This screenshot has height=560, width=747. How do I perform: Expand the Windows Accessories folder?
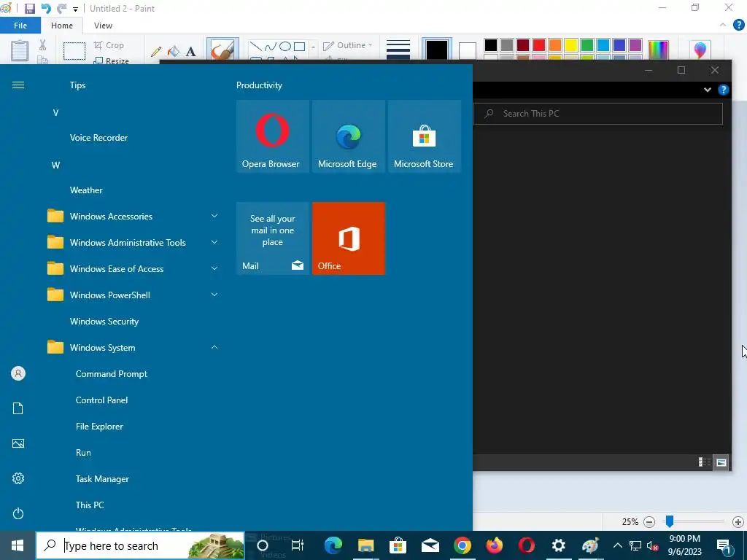(x=133, y=216)
